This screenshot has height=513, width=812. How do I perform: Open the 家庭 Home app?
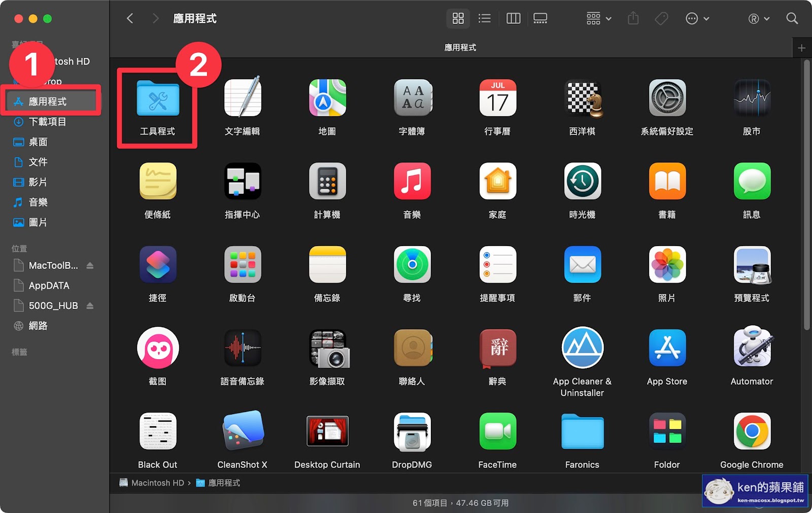click(497, 181)
